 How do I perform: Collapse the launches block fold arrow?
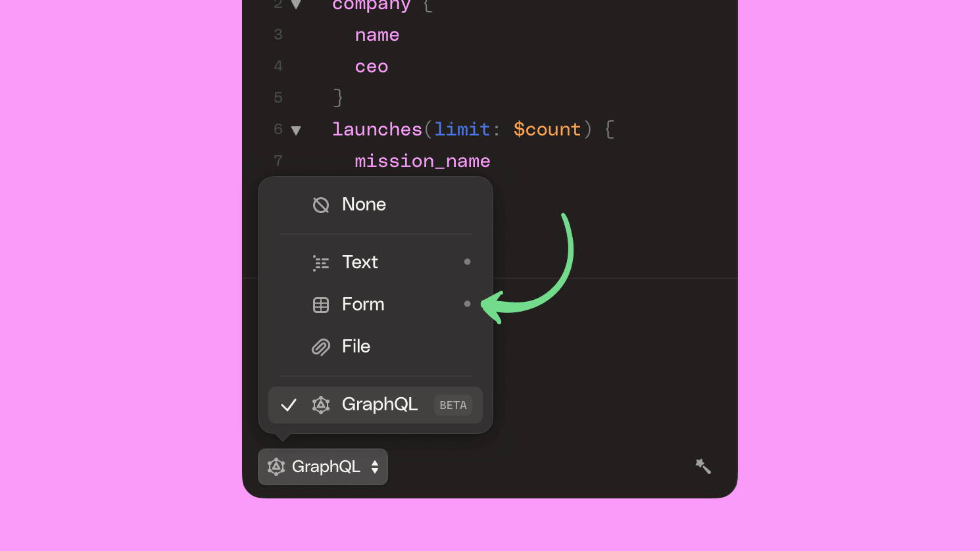pyautogui.click(x=296, y=130)
